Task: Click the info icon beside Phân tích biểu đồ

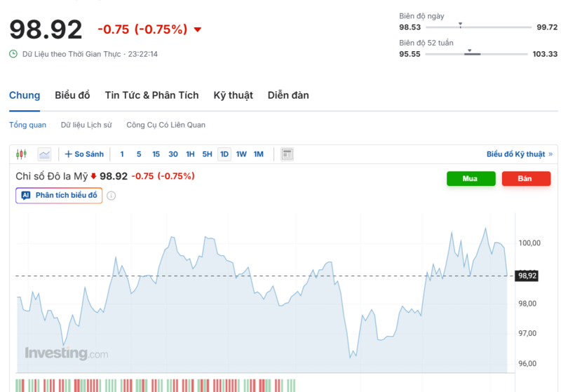Action: tap(111, 196)
